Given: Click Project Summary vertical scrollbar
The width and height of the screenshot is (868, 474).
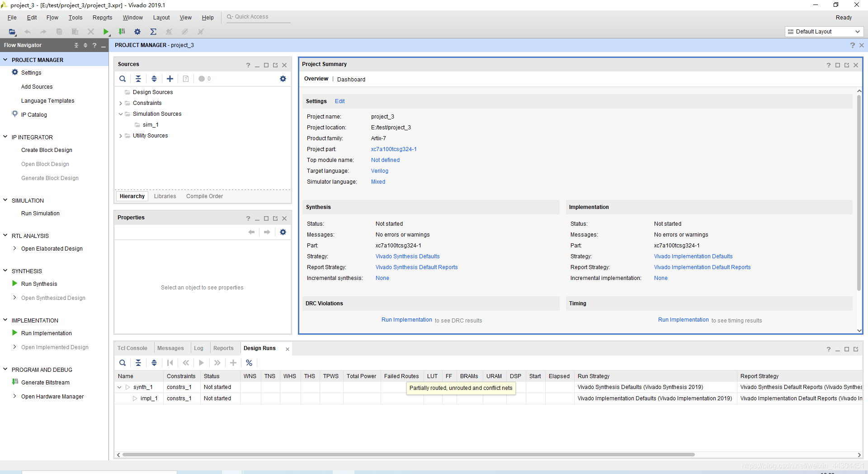Looking at the screenshot, I should click(859, 194).
